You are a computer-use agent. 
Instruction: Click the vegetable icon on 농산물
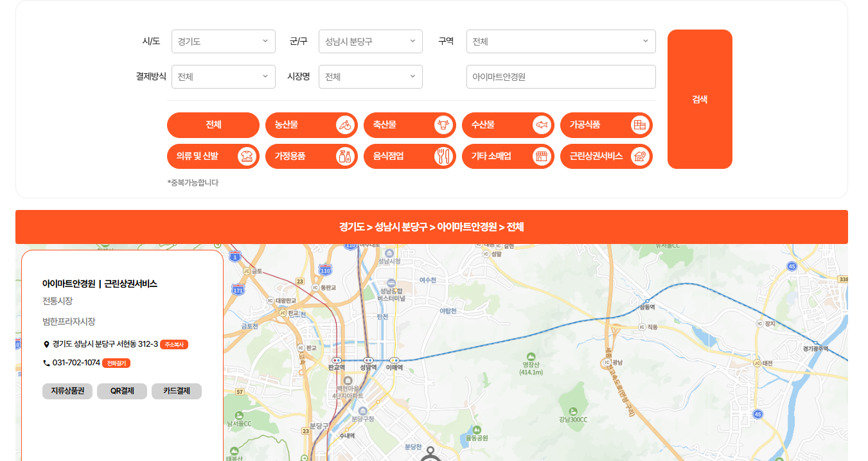346,125
